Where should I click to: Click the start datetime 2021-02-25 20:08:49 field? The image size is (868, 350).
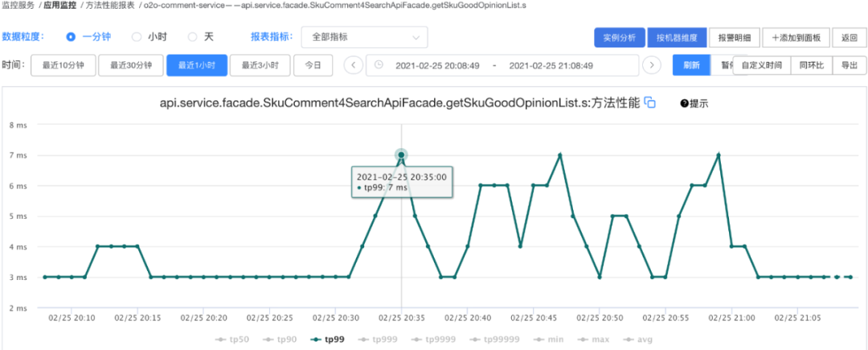(x=437, y=65)
